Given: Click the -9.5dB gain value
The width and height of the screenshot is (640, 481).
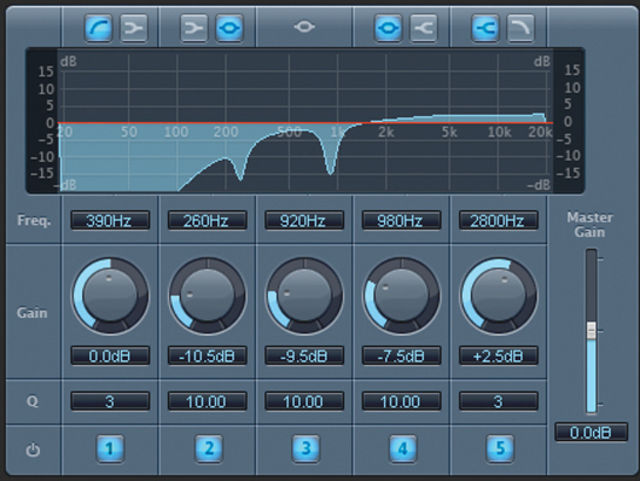Looking at the screenshot, I should point(304,356).
